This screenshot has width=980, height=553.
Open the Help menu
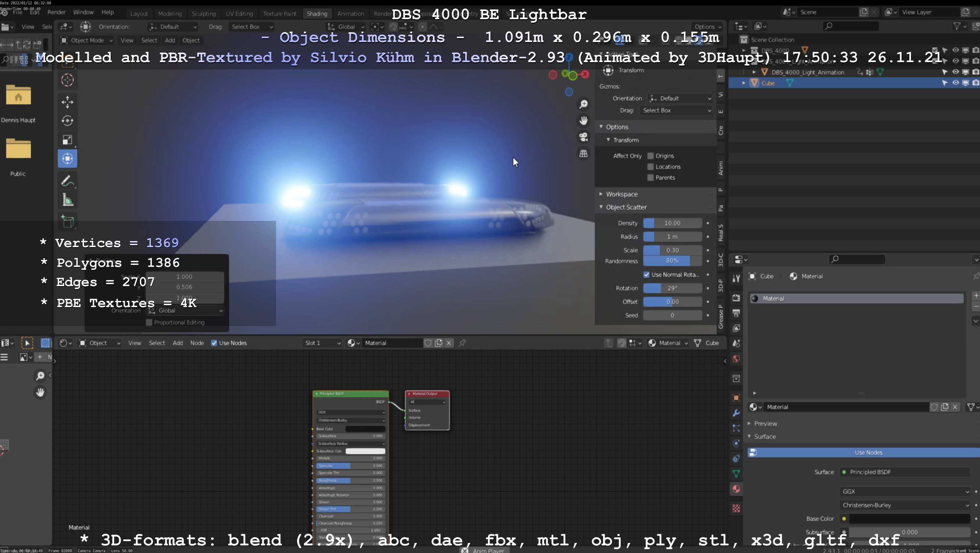click(x=108, y=12)
